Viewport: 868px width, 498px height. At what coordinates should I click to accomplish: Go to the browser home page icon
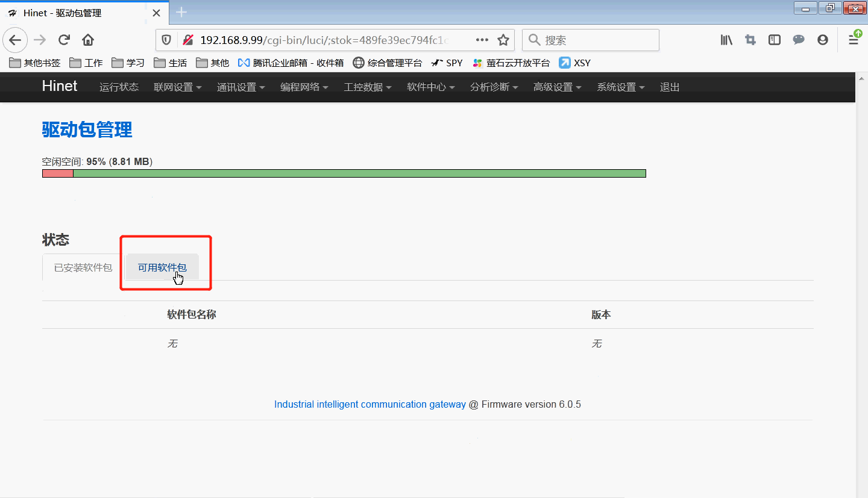88,40
